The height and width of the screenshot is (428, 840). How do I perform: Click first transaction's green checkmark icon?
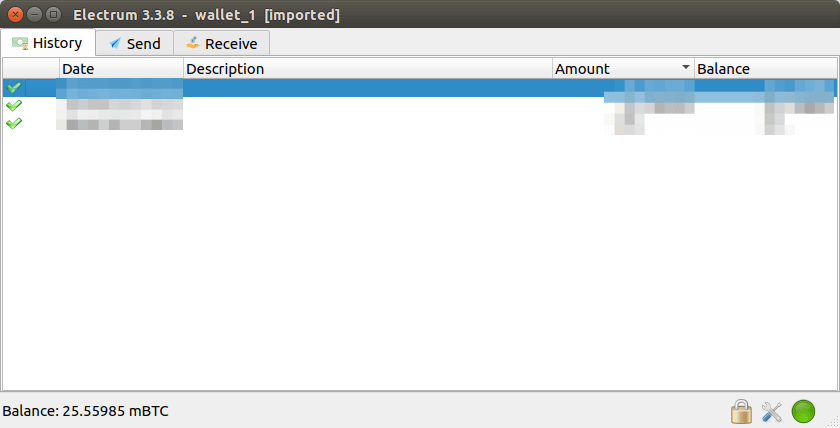(14, 88)
